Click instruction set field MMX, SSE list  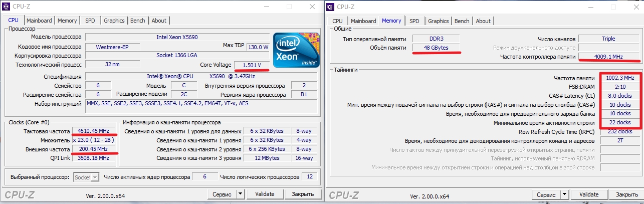[x=202, y=107]
